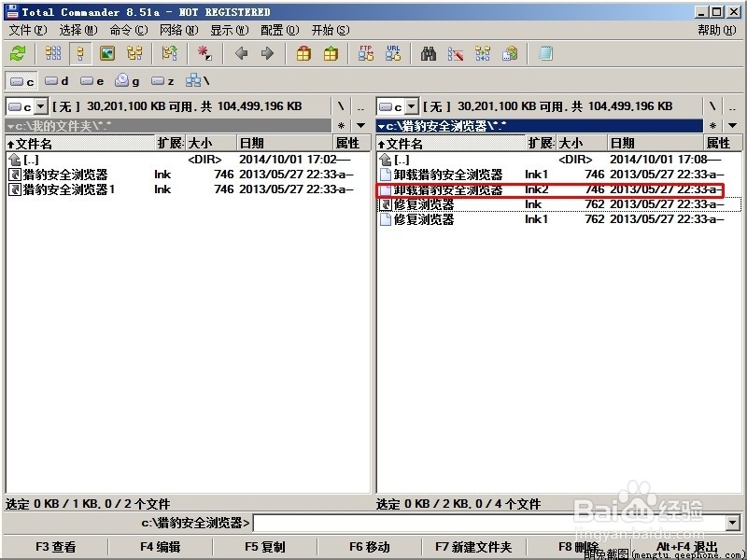747x560 pixels.
Task: Click the F4 编辑 button
Action: (161, 547)
